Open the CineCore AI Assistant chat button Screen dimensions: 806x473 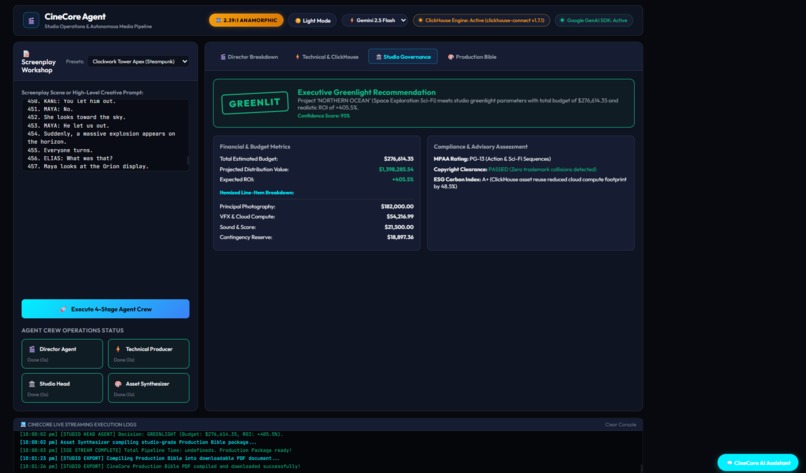click(x=758, y=463)
